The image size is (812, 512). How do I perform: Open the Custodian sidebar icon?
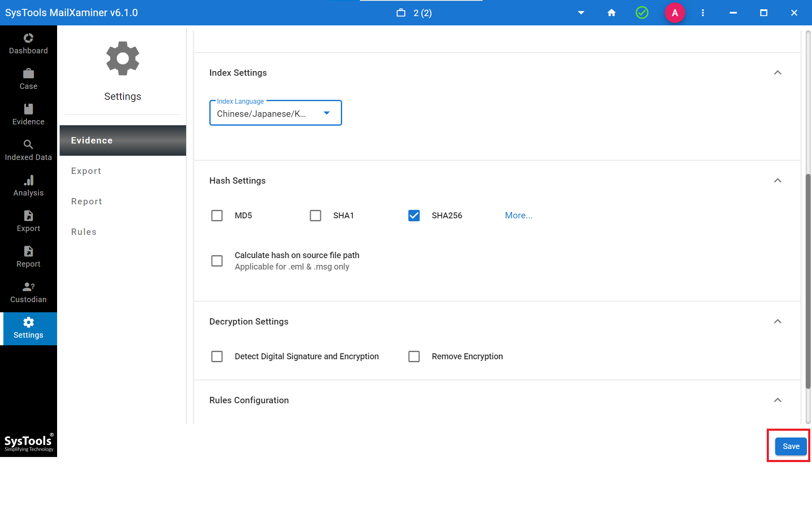tap(28, 287)
